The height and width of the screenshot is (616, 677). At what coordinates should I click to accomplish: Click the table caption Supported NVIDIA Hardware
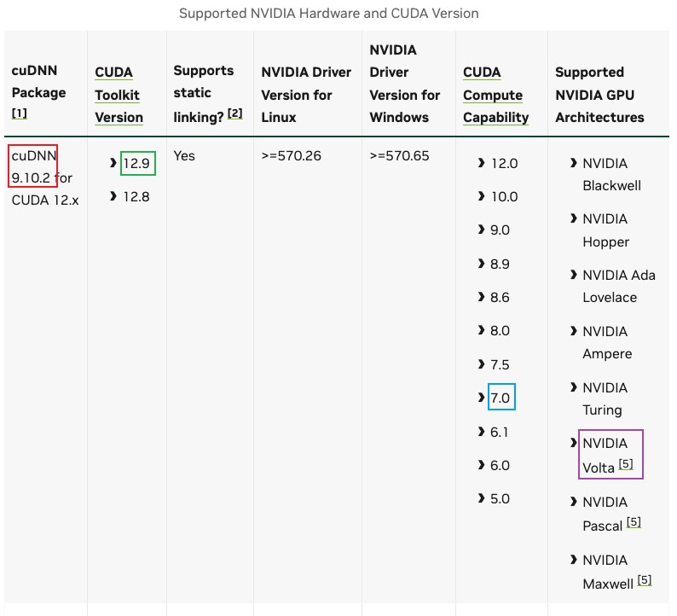coord(329,14)
